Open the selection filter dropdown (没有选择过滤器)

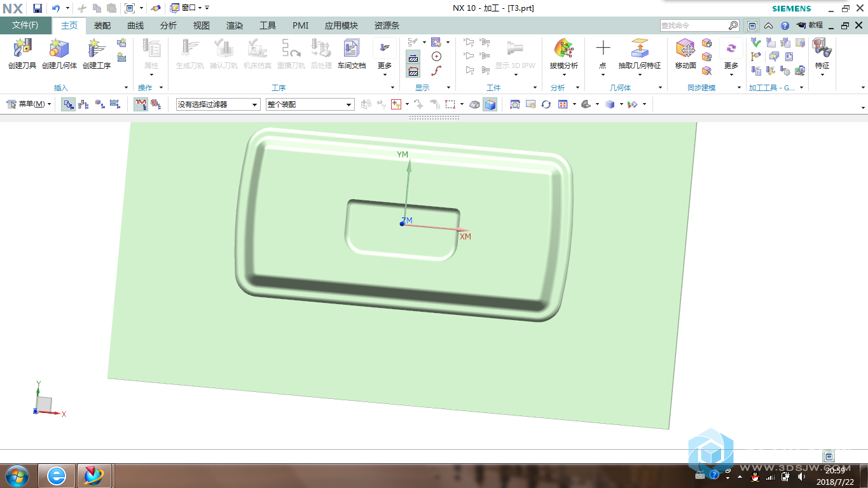(218, 104)
